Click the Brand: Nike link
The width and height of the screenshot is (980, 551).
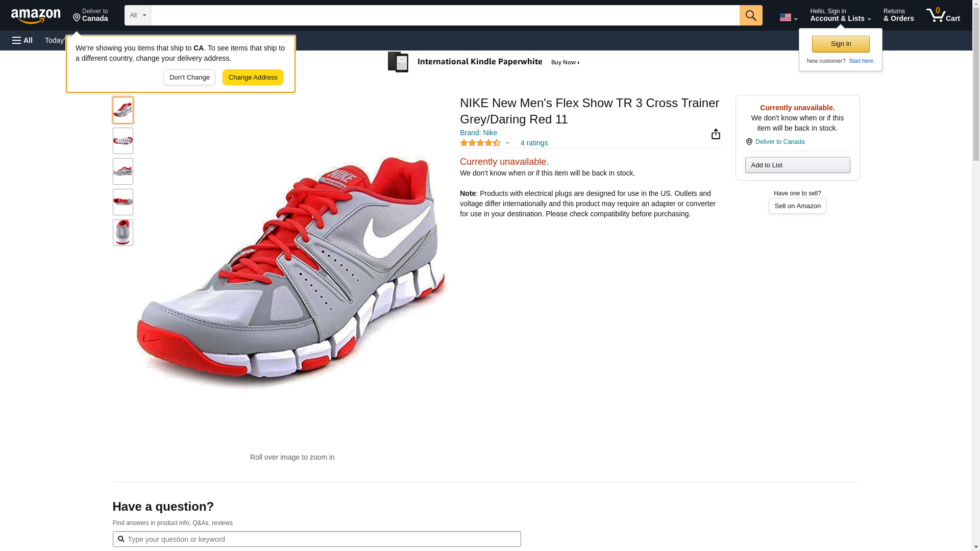click(x=478, y=133)
